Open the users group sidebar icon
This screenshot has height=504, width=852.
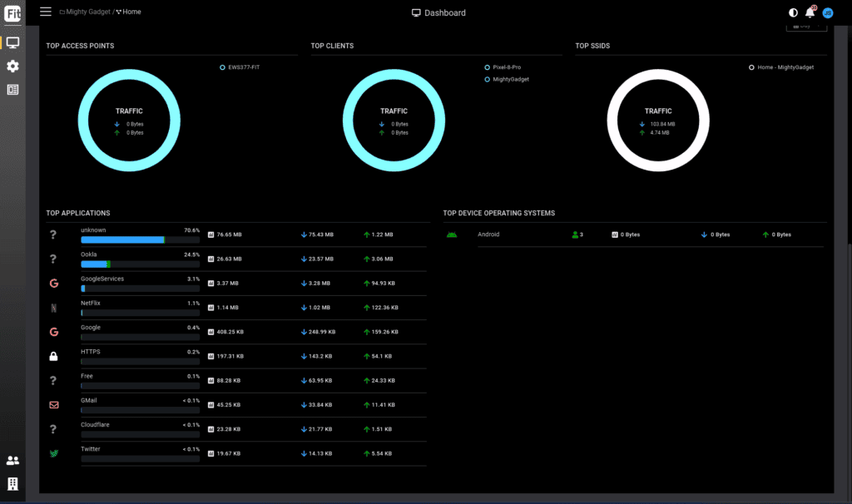coord(12,460)
